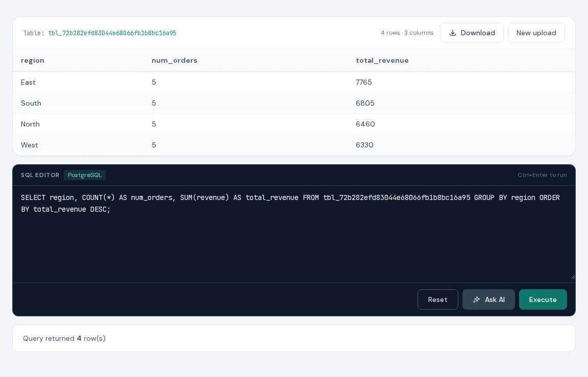
Task: Click the Ask AI sparkle icon
Action: [476, 299]
